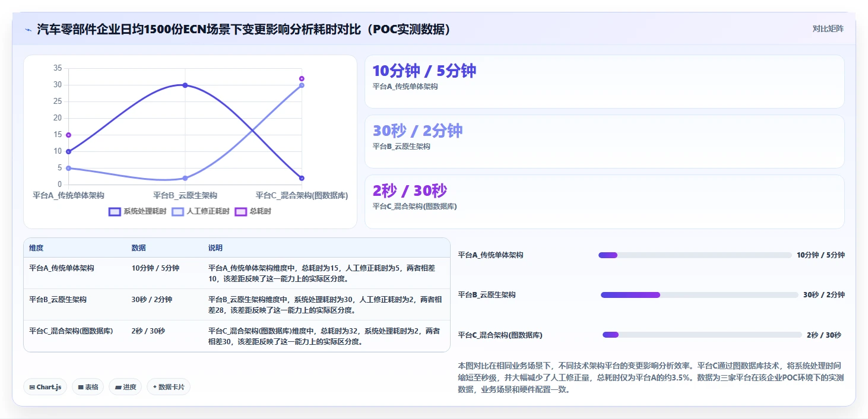The image size is (868, 419).
Task: Click the Chart.js chip
Action: pyautogui.click(x=45, y=387)
